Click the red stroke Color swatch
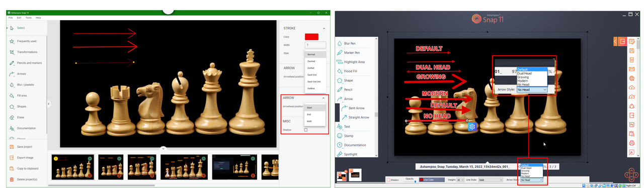 [x=312, y=37]
